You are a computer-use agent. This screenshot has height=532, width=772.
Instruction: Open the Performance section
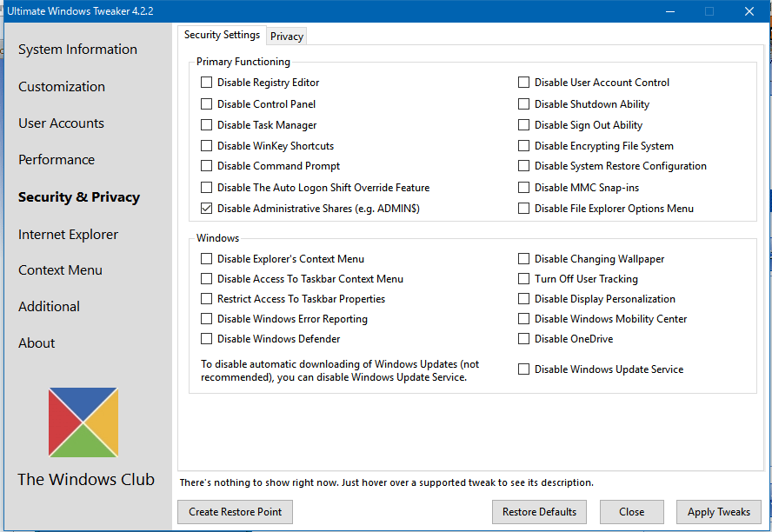click(57, 159)
